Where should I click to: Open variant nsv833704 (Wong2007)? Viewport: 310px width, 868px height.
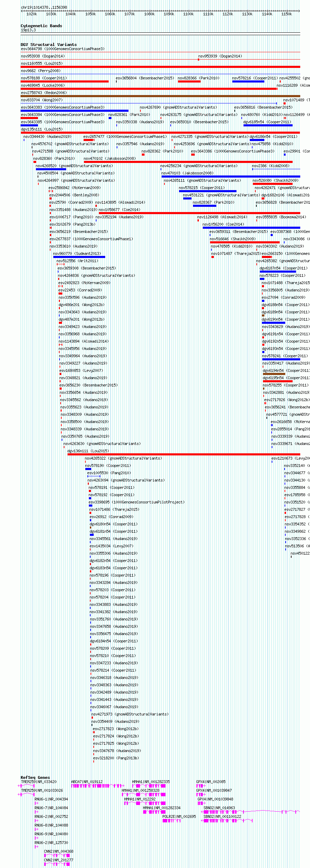(42, 100)
